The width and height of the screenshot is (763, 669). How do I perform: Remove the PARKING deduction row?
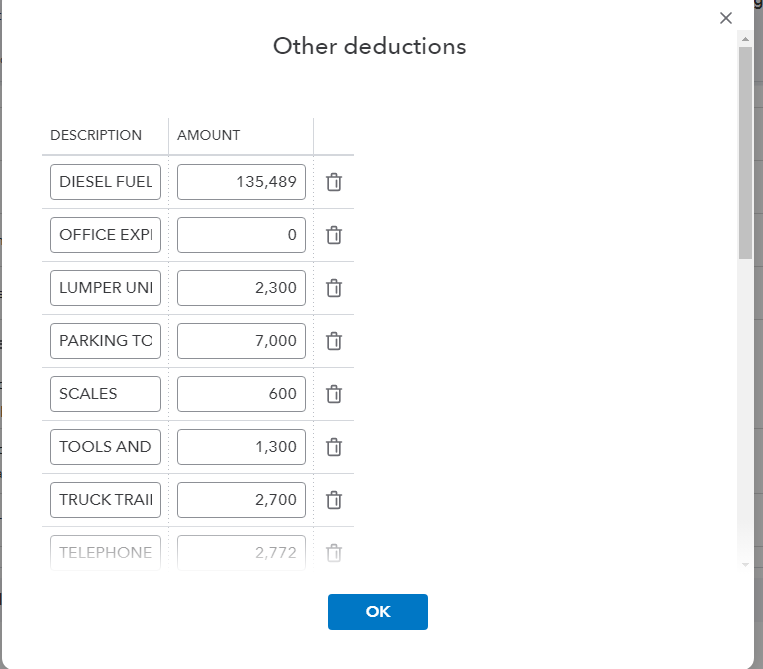pos(334,341)
